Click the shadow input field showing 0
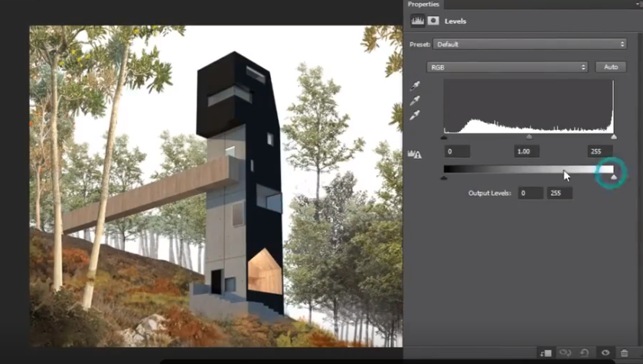 (457, 151)
